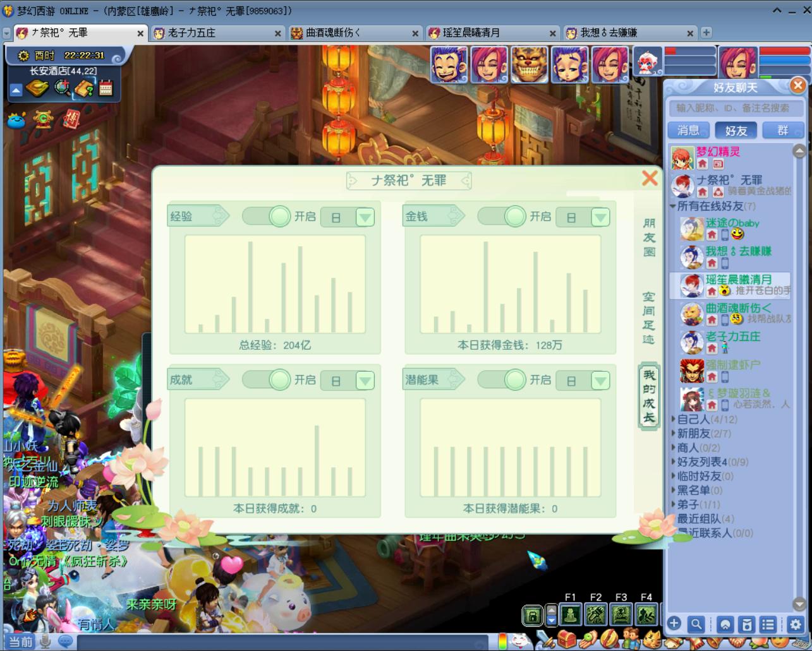This screenshot has width=812, height=651.
Task: Click the red envelope scroll icon
Action: click(x=72, y=119)
